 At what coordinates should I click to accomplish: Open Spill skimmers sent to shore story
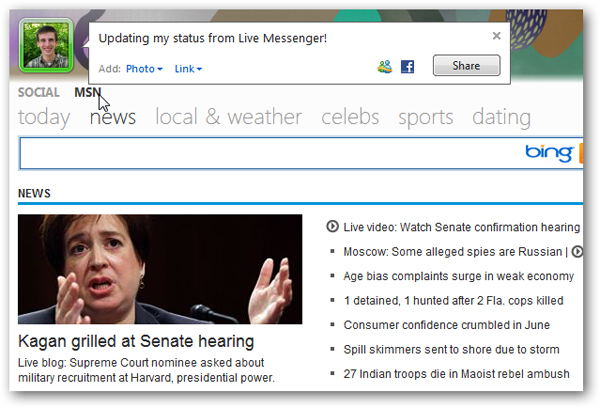tap(452, 349)
